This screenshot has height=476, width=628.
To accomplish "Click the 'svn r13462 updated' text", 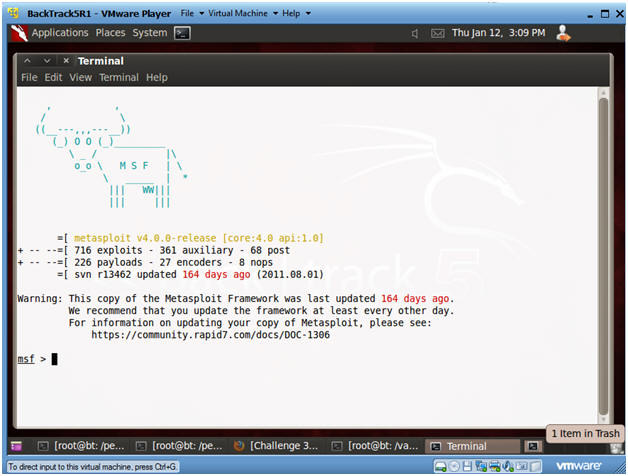I will tap(125, 274).
